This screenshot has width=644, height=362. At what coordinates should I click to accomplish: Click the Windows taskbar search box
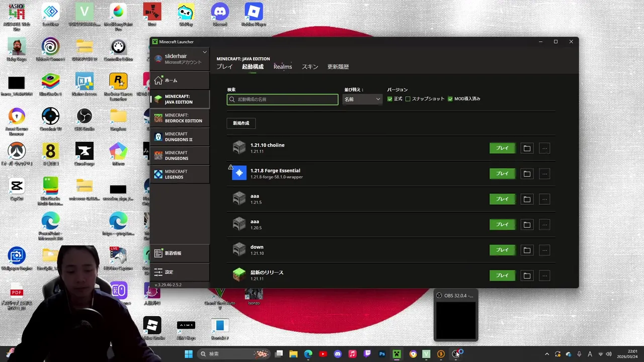click(234, 354)
